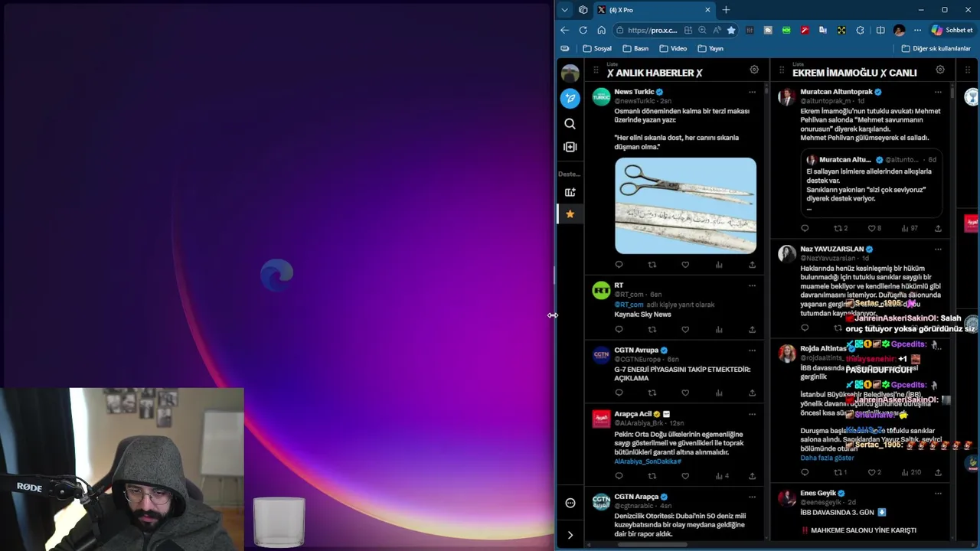The height and width of the screenshot is (551, 980).
Task: Click the favorite star in address bar
Action: click(731, 30)
